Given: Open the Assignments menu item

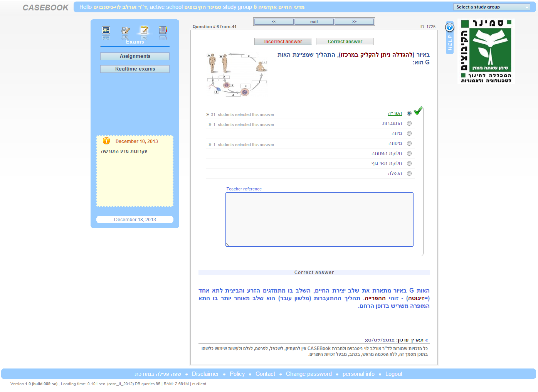Looking at the screenshot, I should click(x=135, y=56).
